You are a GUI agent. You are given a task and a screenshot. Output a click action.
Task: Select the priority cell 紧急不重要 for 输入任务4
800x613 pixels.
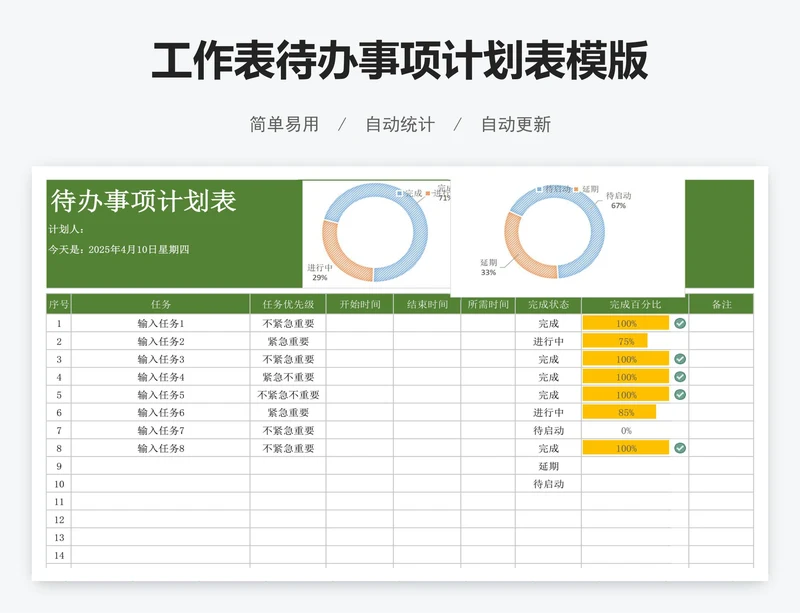tap(288, 377)
